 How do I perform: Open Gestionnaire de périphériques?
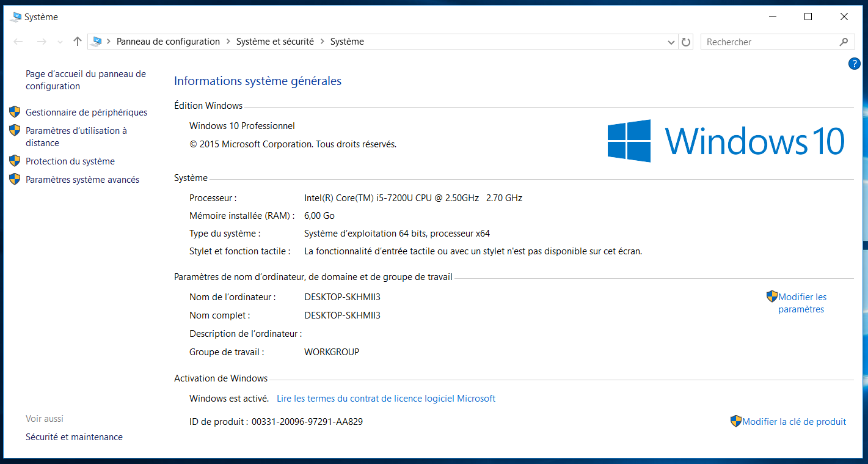pyautogui.click(x=87, y=112)
